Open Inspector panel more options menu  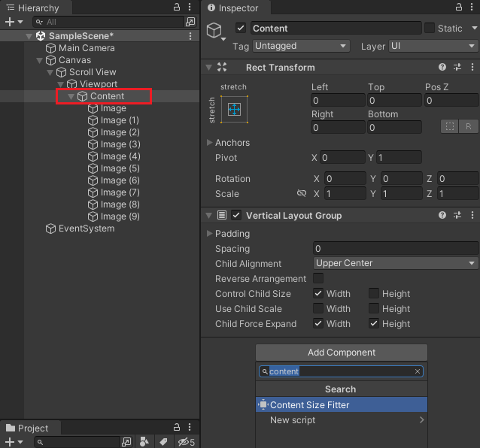tap(472, 7)
